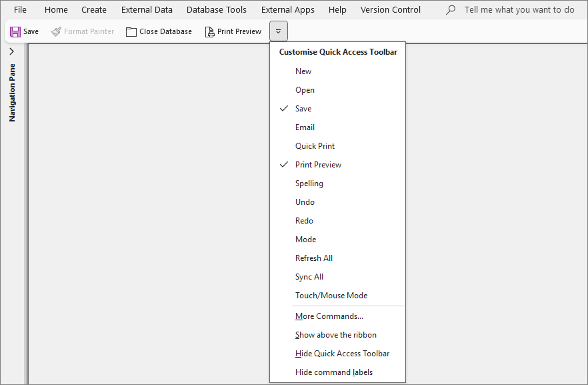Click the Tell me what you want to do box
The image size is (588, 385).
point(519,10)
